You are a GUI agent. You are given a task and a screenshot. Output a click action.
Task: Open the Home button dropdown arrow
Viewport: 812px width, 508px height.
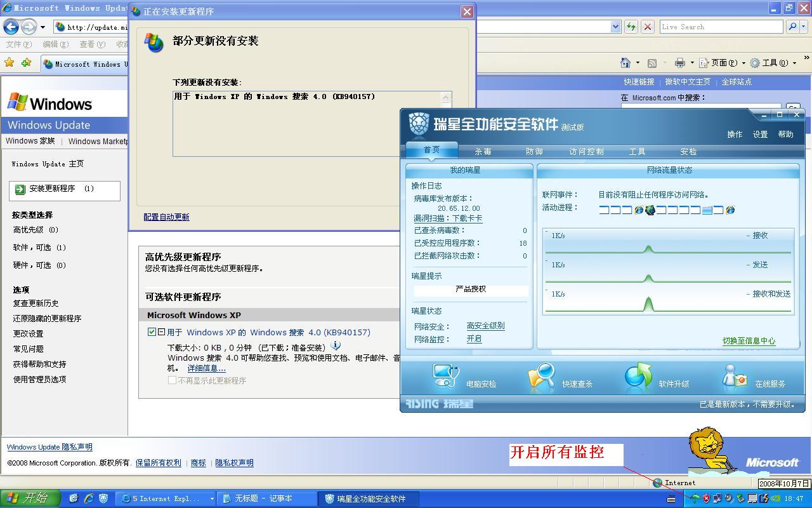click(x=638, y=63)
